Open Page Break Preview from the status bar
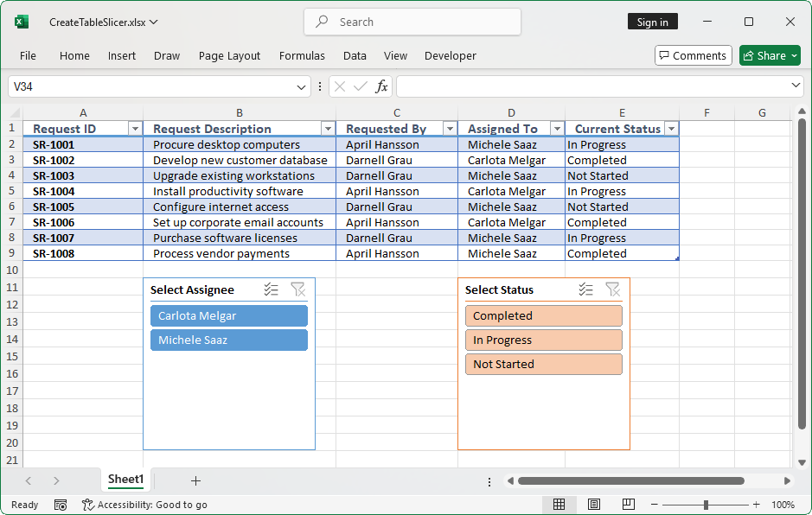 (x=627, y=504)
